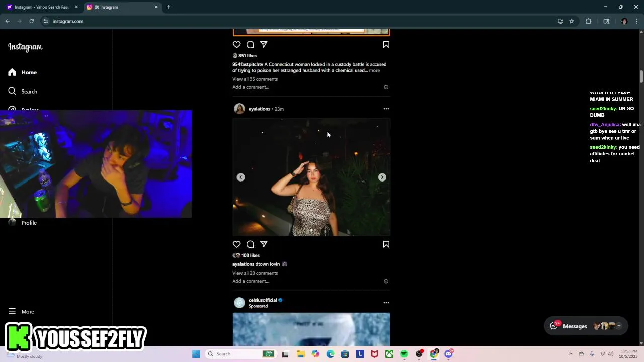Like the ayalations post with heart icon
The height and width of the screenshot is (362, 644).
236,244
